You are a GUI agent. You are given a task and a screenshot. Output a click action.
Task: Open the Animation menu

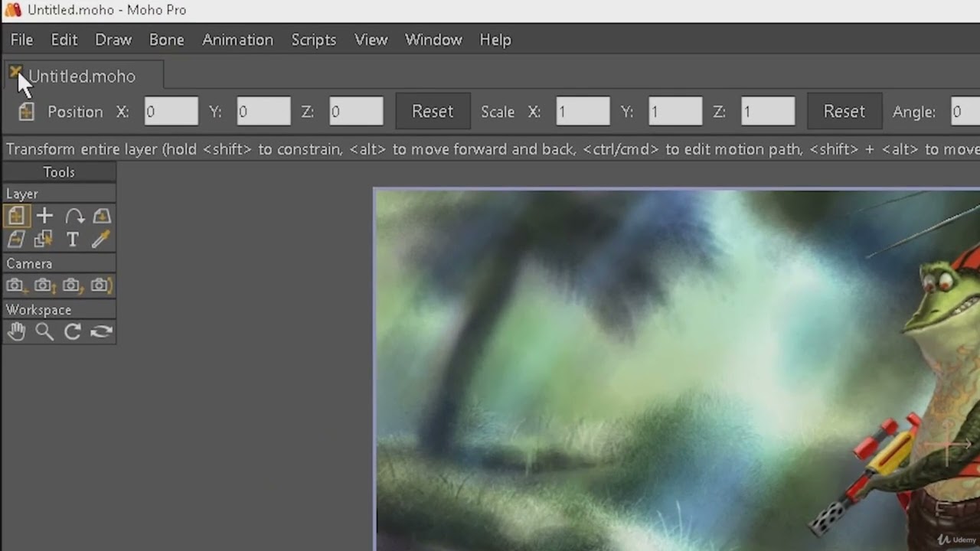coord(237,40)
